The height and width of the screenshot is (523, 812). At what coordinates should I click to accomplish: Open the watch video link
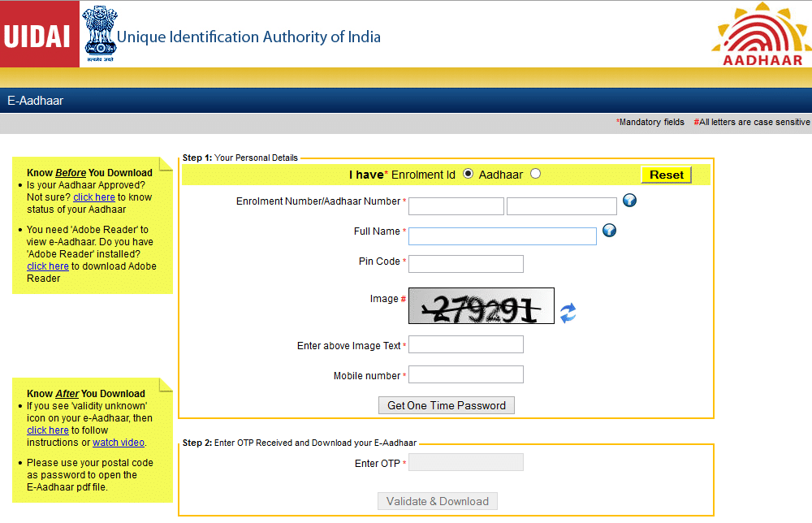pyautogui.click(x=118, y=443)
